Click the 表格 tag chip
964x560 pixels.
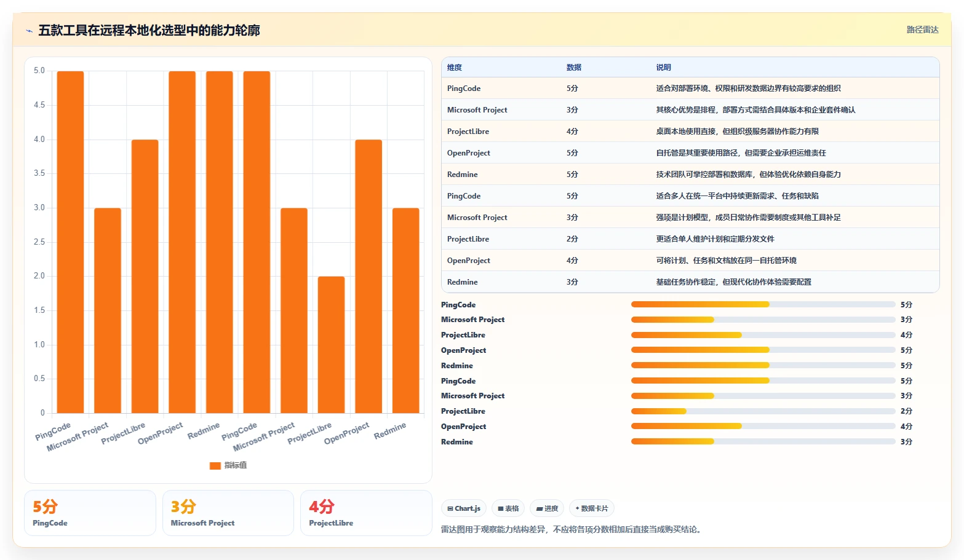(x=508, y=508)
